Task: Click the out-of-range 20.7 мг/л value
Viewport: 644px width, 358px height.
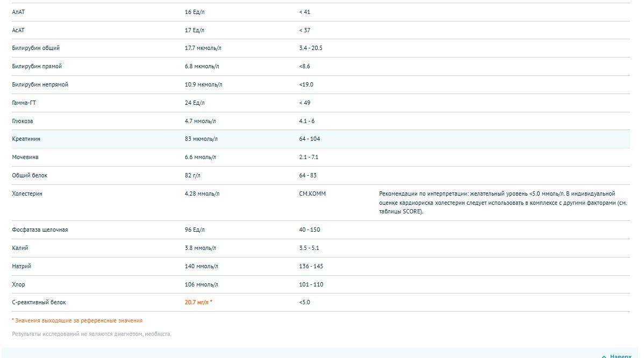Action: (198, 303)
